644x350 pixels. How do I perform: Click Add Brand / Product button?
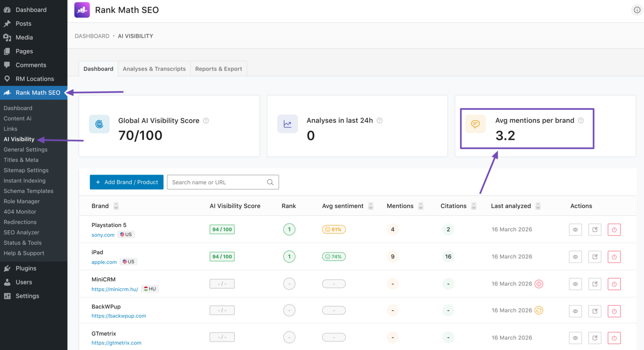[x=126, y=182]
